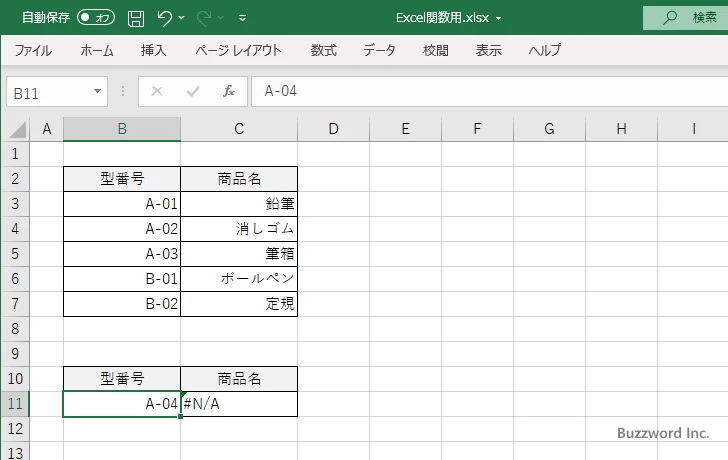
Task: Select cell containing A-01
Action: pyautogui.click(x=122, y=204)
